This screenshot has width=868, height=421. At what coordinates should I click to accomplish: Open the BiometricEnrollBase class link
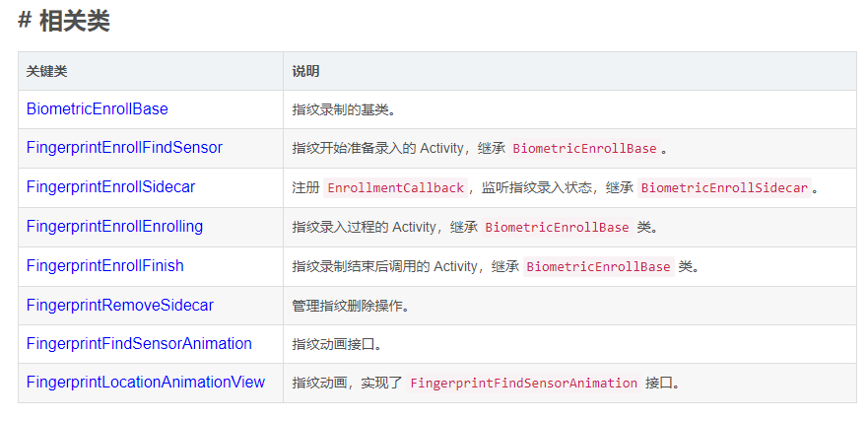coord(97,109)
